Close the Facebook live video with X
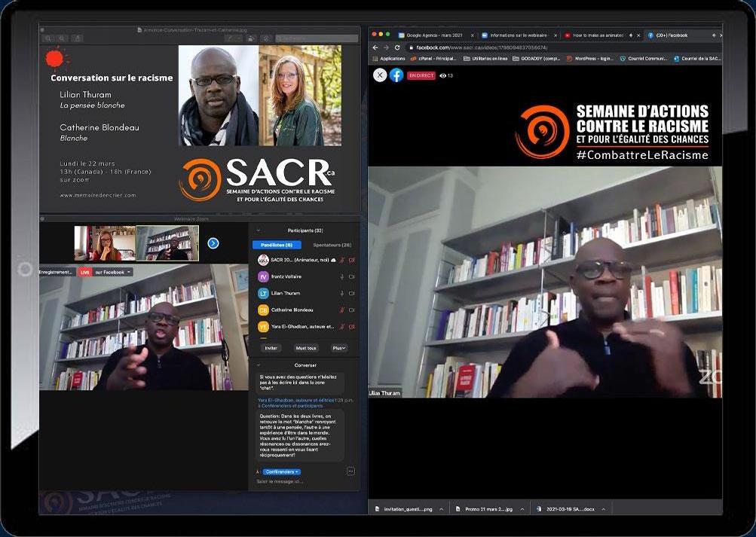 point(380,75)
